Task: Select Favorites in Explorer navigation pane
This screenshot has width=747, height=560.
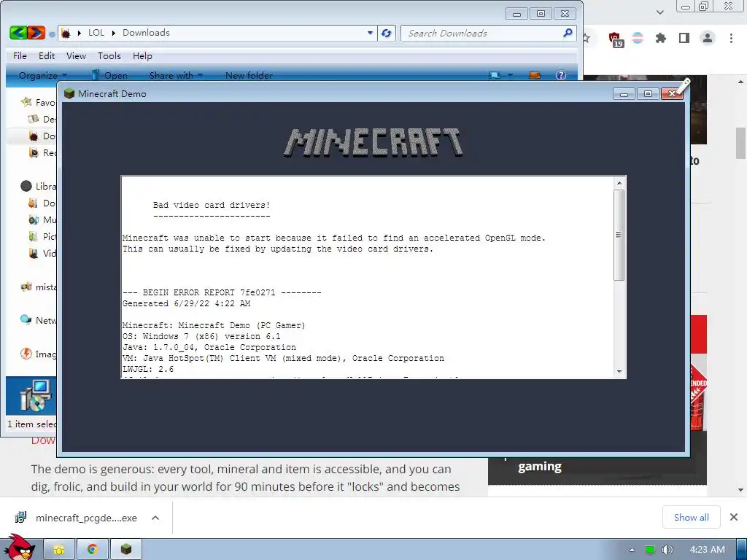Action: pyautogui.click(x=38, y=102)
